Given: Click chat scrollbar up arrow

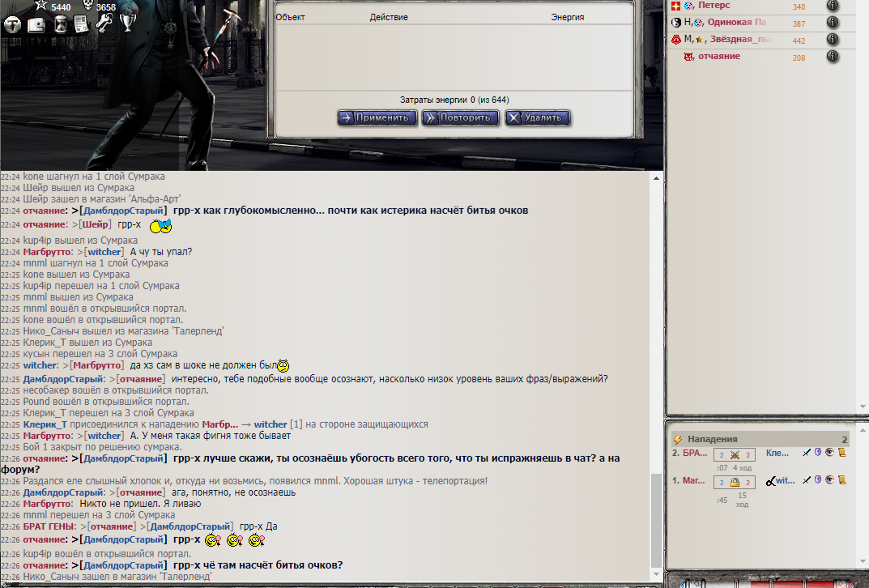Looking at the screenshot, I should (656, 178).
